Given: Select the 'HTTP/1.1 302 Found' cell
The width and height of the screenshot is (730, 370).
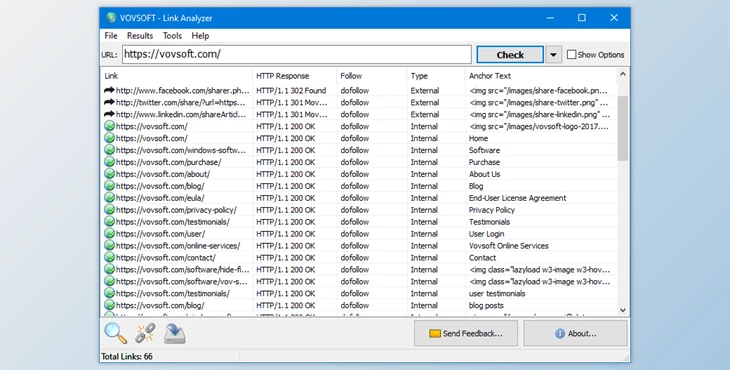Looking at the screenshot, I should coord(291,90).
